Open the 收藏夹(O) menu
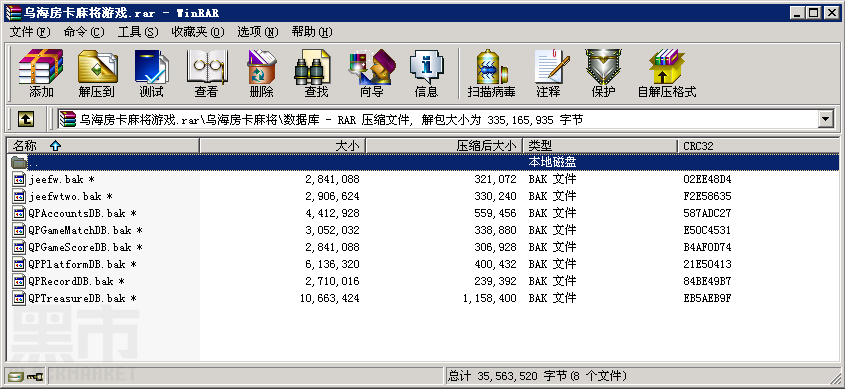 [198, 32]
